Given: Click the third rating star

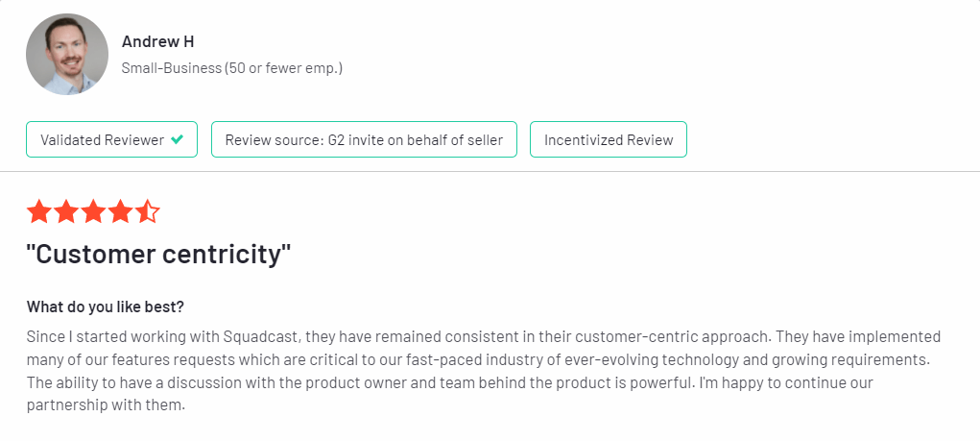Looking at the screenshot, I should [x=93, y=212].
